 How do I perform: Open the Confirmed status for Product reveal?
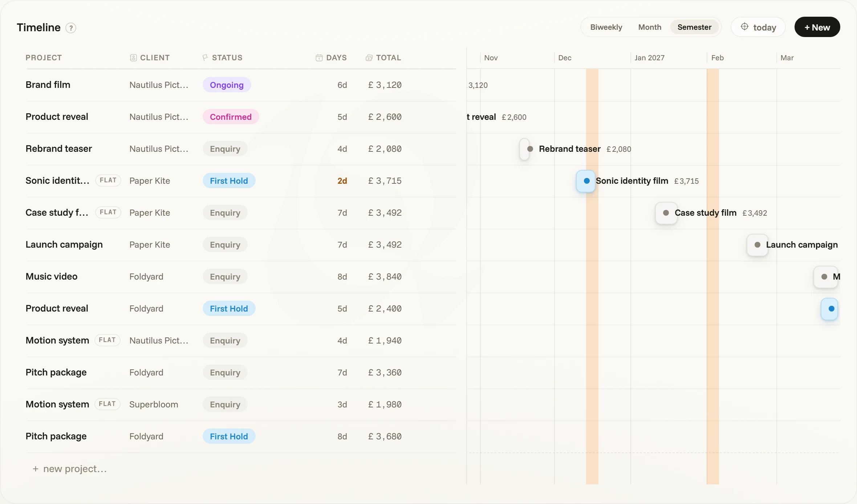click(x=231, y=117)
